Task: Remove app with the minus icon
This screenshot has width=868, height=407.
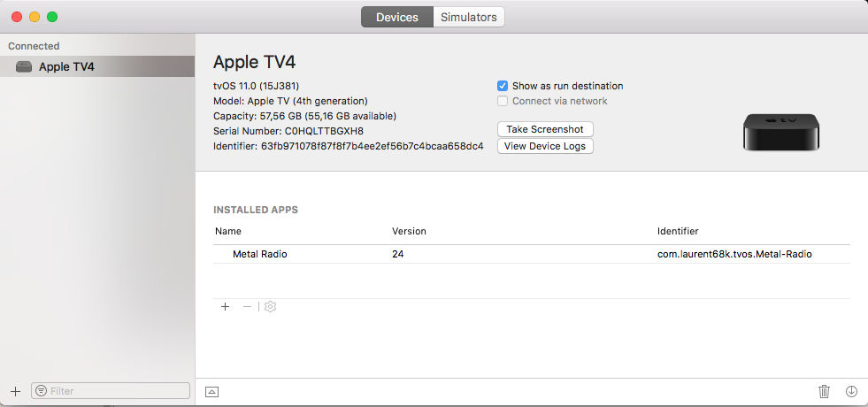Action: pyautogui.click(x=247, y=306)
